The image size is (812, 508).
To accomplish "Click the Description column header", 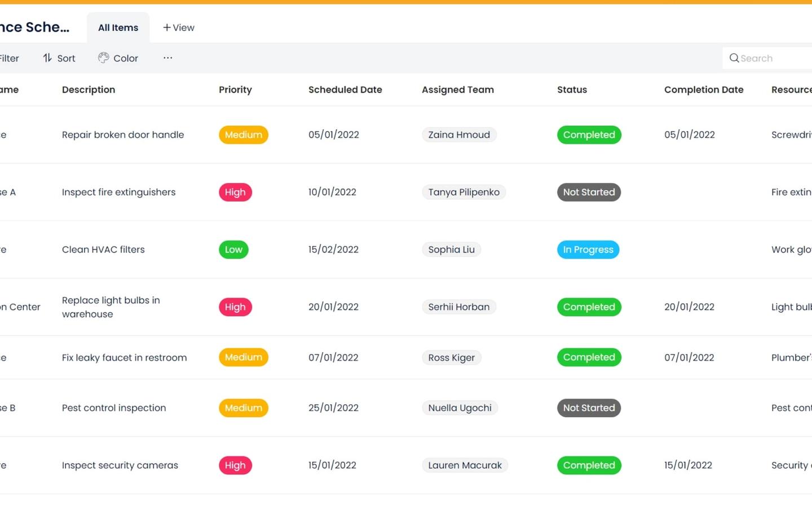I will click(x=89, y=90).
